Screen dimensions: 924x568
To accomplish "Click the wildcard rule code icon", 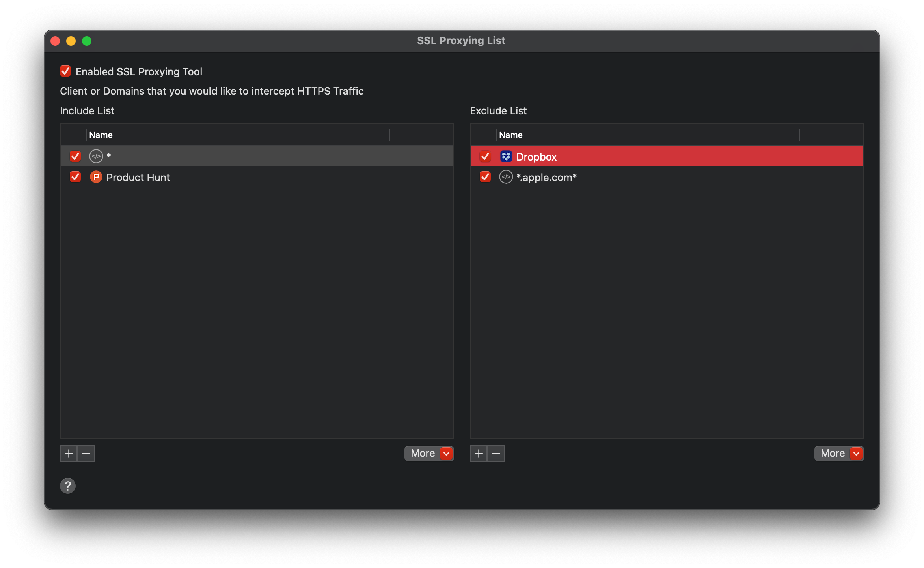I will 96,156.
